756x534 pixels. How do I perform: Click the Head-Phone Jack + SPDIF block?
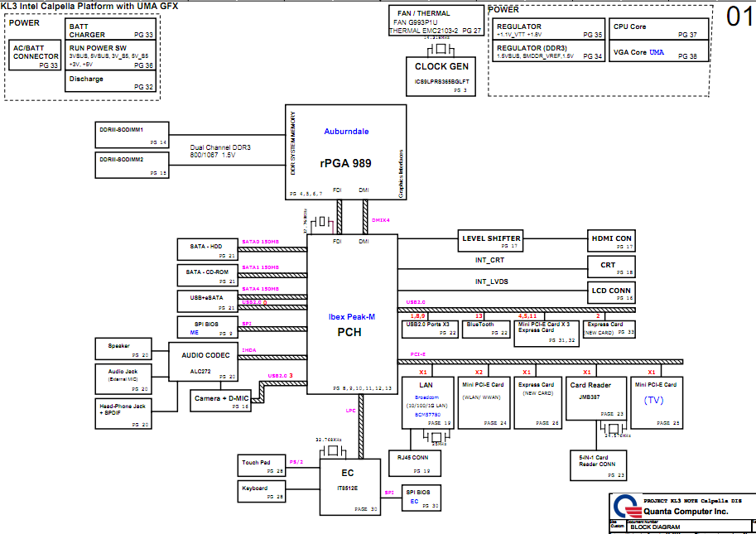click(123, 414)
